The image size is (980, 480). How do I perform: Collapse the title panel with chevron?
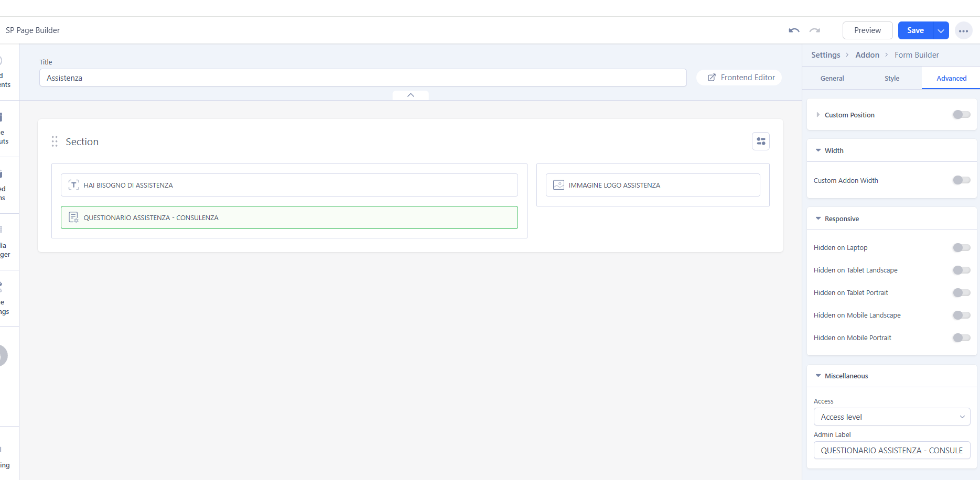click(411, 95)
